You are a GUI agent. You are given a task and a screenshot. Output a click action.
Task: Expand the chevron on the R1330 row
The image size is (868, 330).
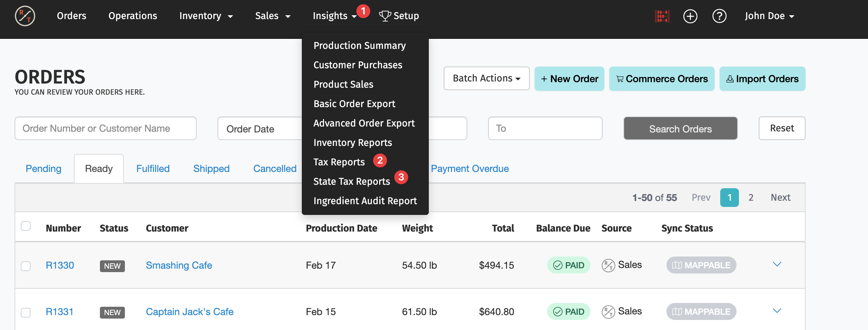tap(777, 264)
